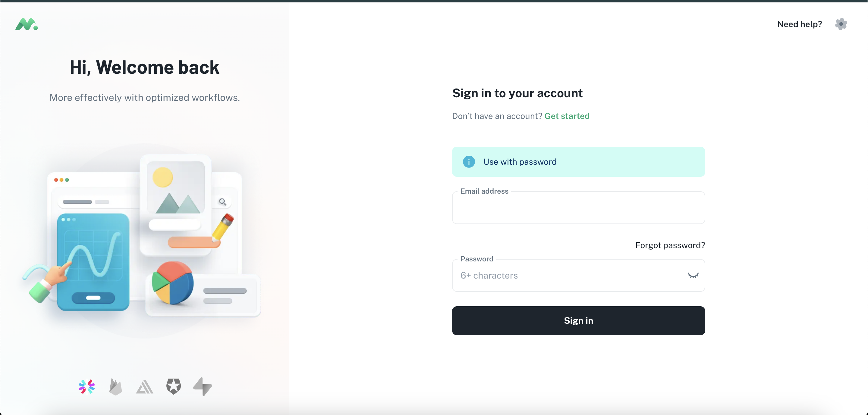
Task: Click the Need help? link
Action: click(x=799, y=24)
